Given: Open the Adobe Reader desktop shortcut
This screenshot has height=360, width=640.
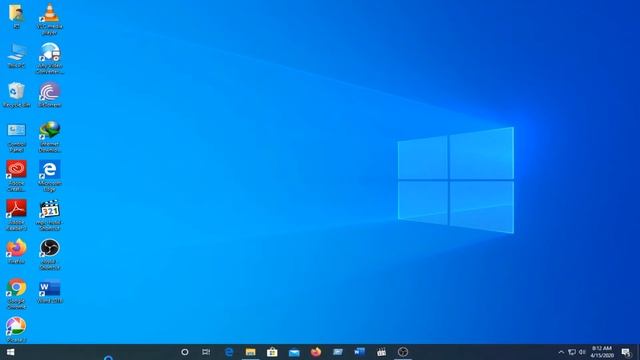Looking at the screenshot, I should (16, 215).
